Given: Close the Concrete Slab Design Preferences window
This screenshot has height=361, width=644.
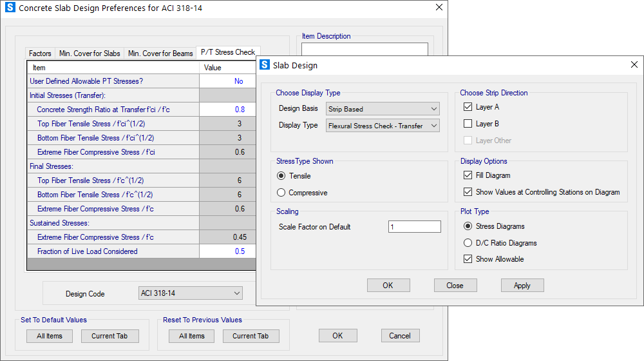Looking at the screenshot, I should tap(439, 8).
